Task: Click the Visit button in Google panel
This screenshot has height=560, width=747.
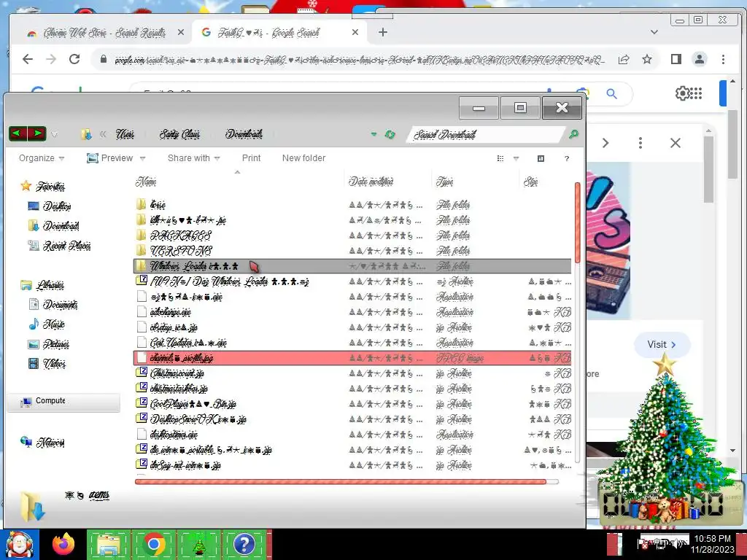Action: [662, 345]
